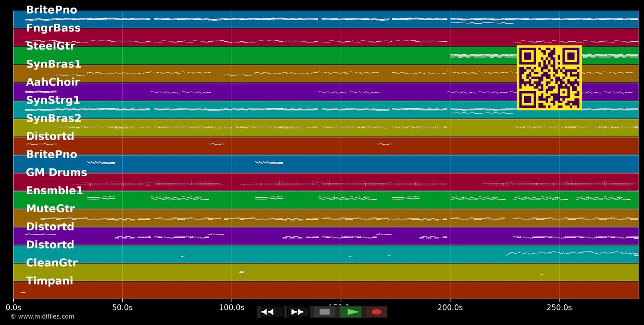Select the MuteGtr track label

click(x=50, y=209)
